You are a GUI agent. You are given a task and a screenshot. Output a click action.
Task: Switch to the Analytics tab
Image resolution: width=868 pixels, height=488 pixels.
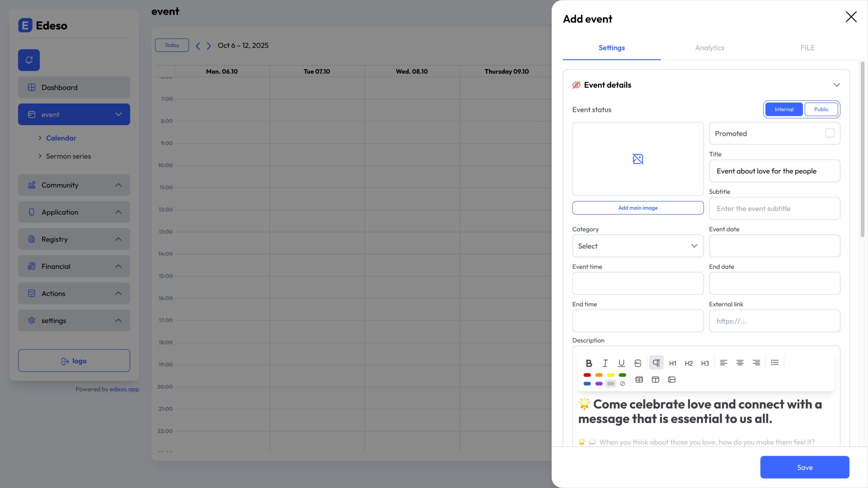[x=709, y=48]
